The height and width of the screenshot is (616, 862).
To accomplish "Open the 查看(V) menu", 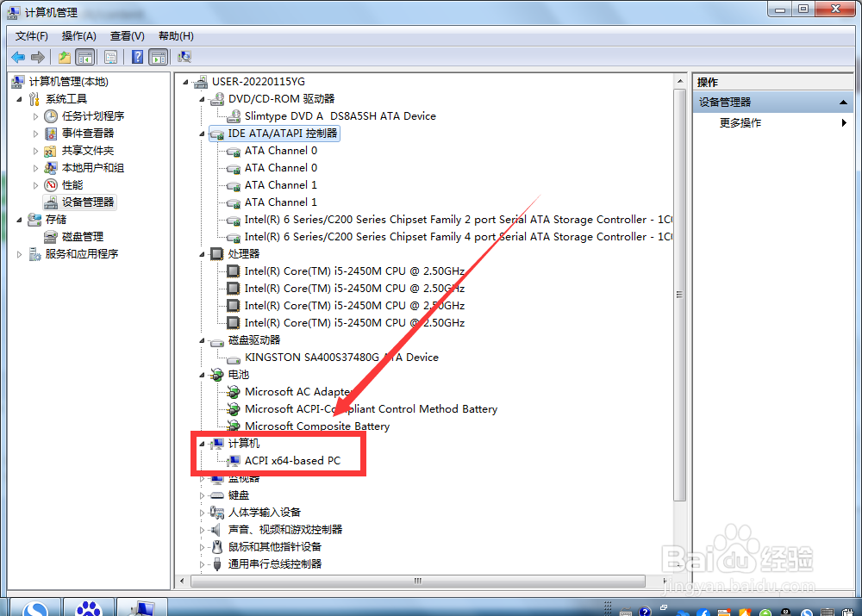I will click(x=127, y=36).
